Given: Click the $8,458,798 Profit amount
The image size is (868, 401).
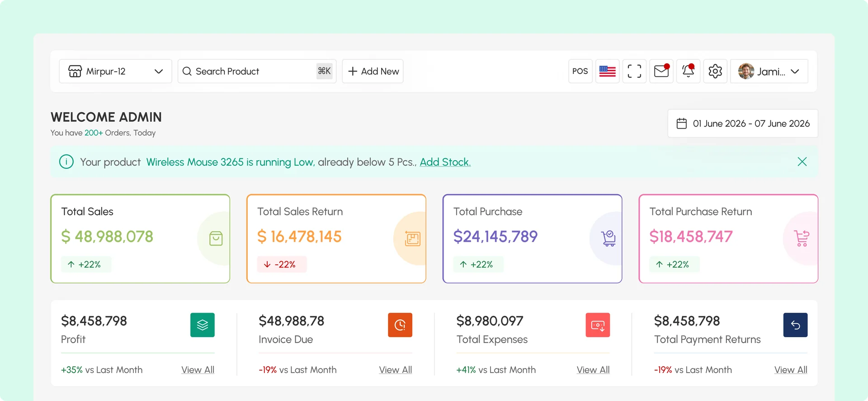Looking at the screenshot, I should click(x=94, y=321).
